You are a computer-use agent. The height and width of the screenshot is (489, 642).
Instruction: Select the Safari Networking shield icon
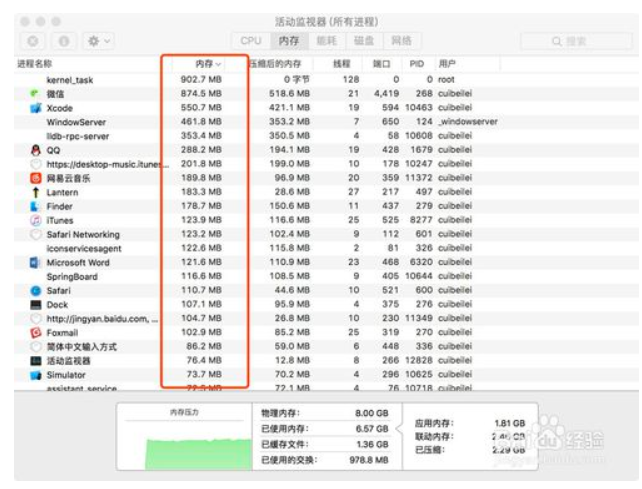coord(36,234)
